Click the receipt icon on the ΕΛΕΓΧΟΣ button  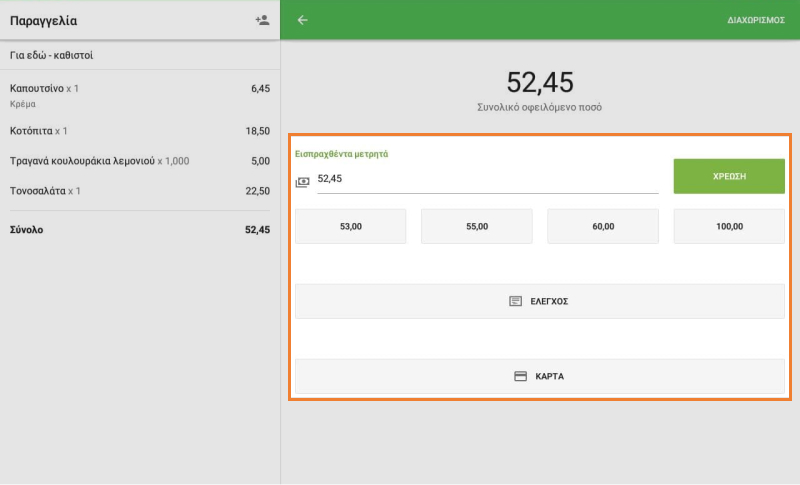tap(516, 301)
